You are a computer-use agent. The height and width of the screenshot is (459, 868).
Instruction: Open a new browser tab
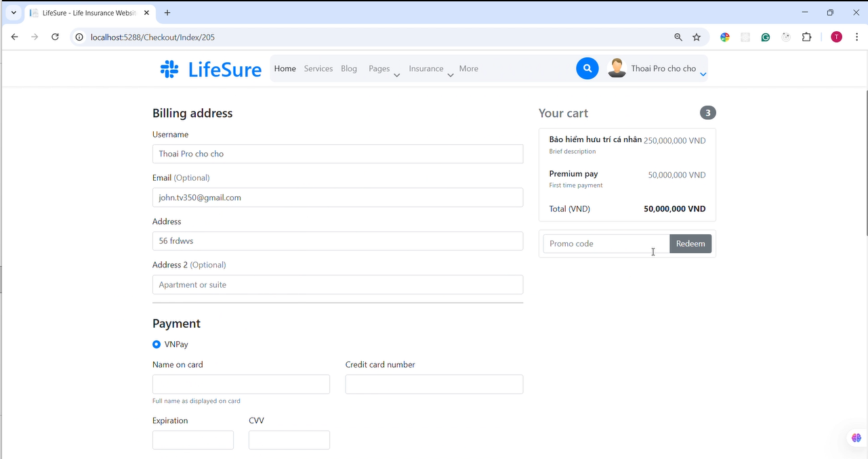(167, 13)
